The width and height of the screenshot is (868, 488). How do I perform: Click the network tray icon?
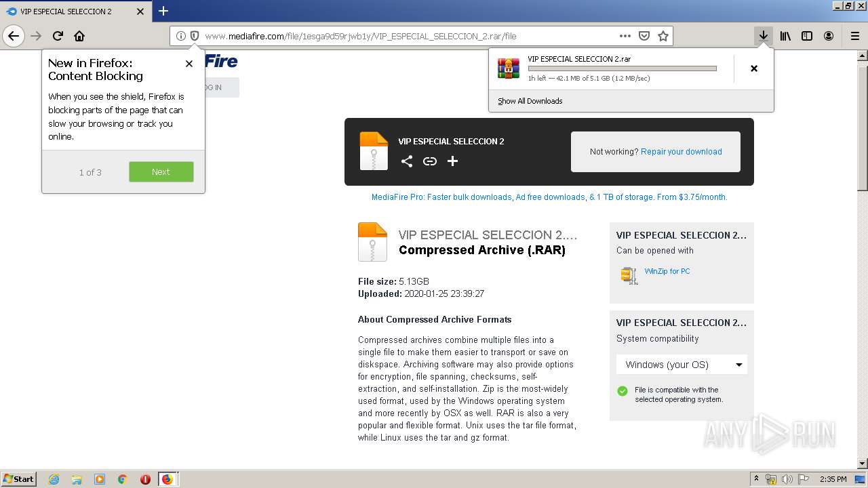(771, 479)
